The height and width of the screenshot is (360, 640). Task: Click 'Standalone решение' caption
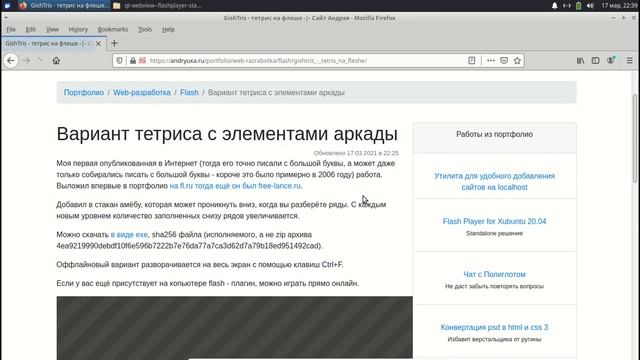pyautogui.click(x=494, y=233)
